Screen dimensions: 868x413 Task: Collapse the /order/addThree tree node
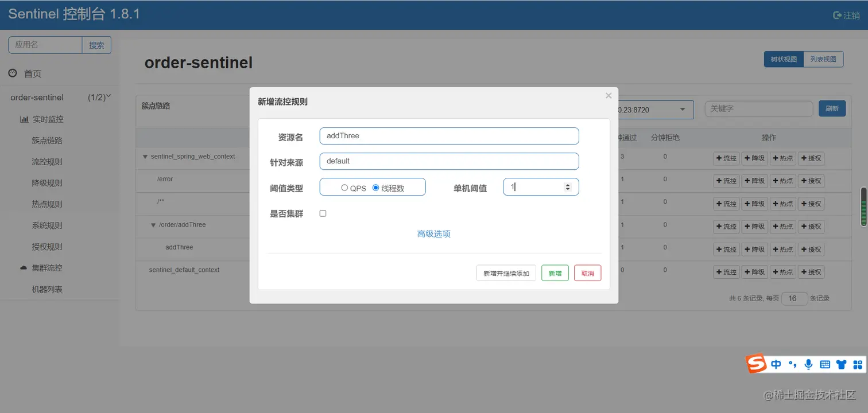(153, 225)
